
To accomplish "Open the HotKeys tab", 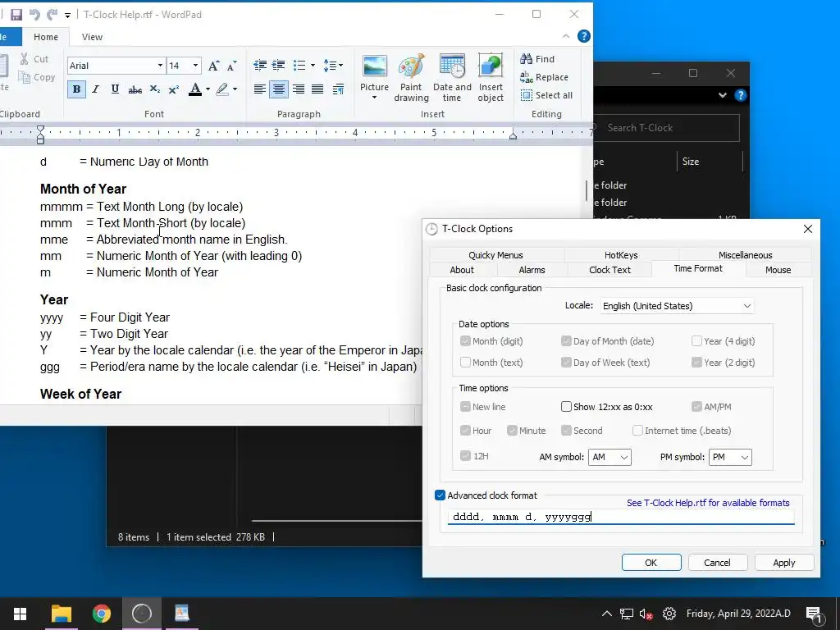I will (621, 255).
